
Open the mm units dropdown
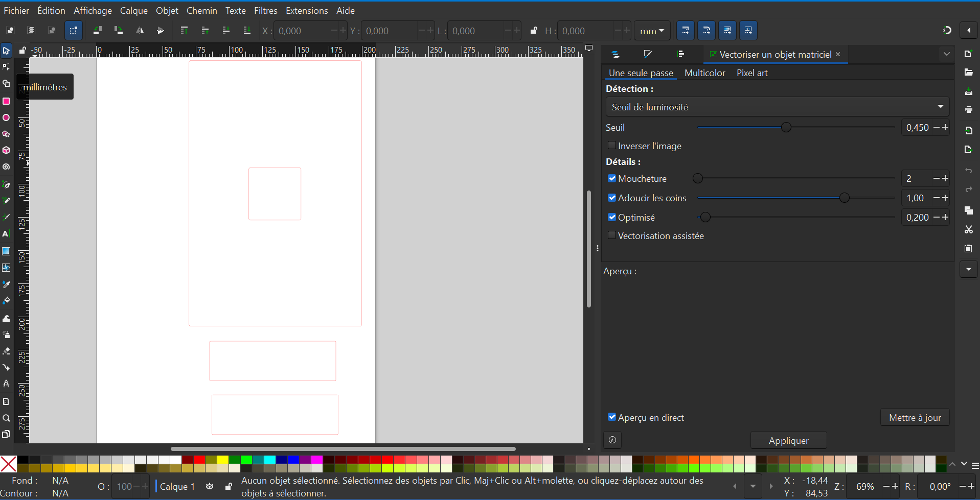[652, 31]
